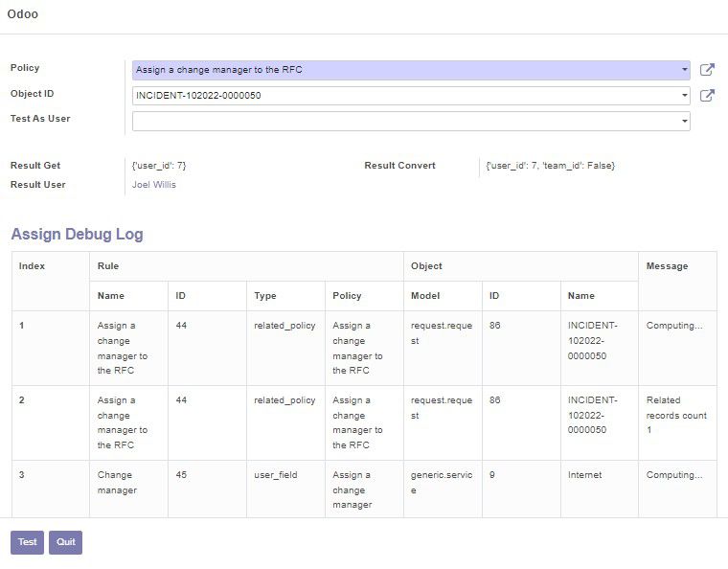Select debug log row with index 1
The image size is (728, 569).
(364, 348)
